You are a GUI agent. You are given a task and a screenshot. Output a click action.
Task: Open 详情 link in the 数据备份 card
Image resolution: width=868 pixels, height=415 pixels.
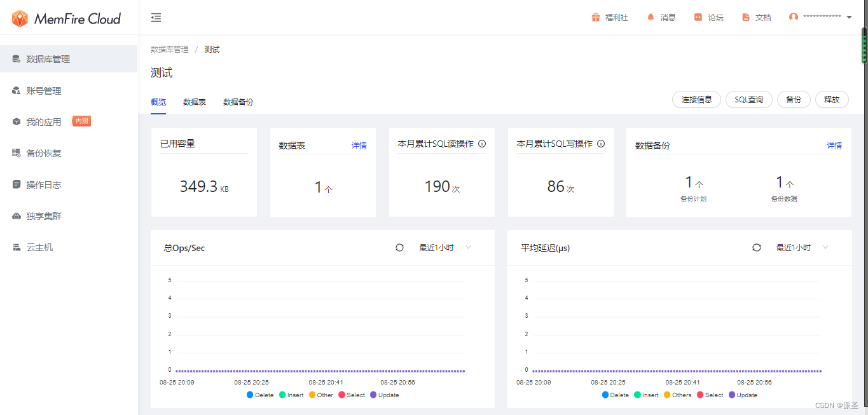(834, 145)
